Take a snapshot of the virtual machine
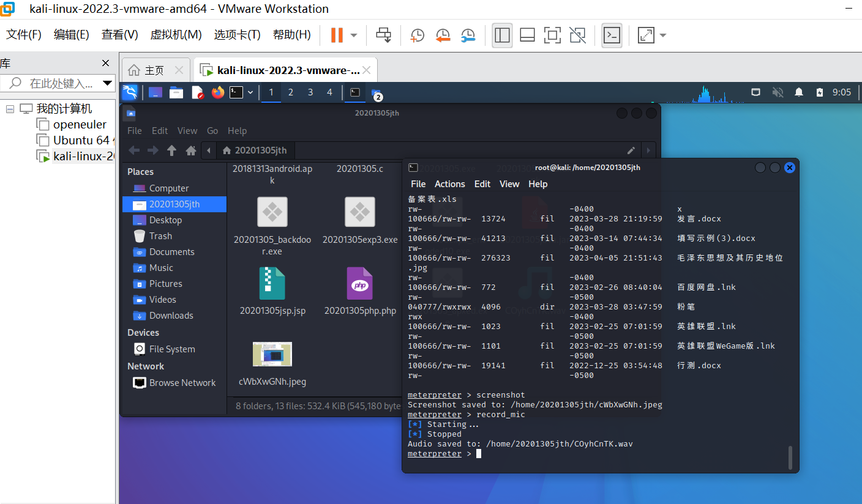 tap(417, 35)
